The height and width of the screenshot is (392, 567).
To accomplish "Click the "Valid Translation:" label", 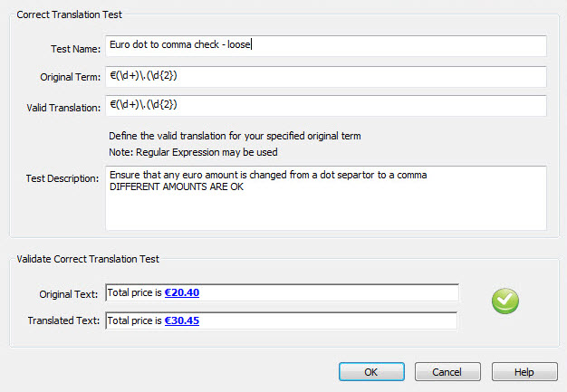I will [63, 108].
